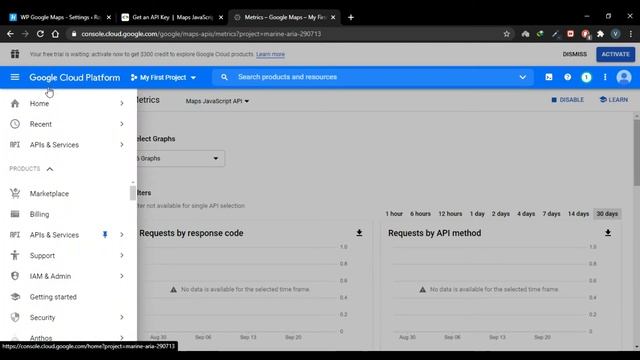Image resolution: width=640 pixels, height=360 pixels.
Task: Open the help question mark icon
Action: pyautogui.click(x=567, y=77)
